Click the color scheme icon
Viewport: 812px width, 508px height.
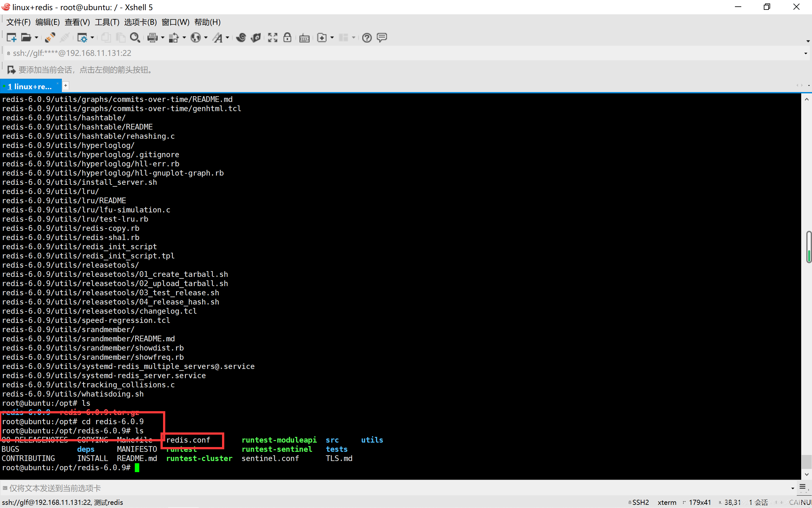click(174, 37)
